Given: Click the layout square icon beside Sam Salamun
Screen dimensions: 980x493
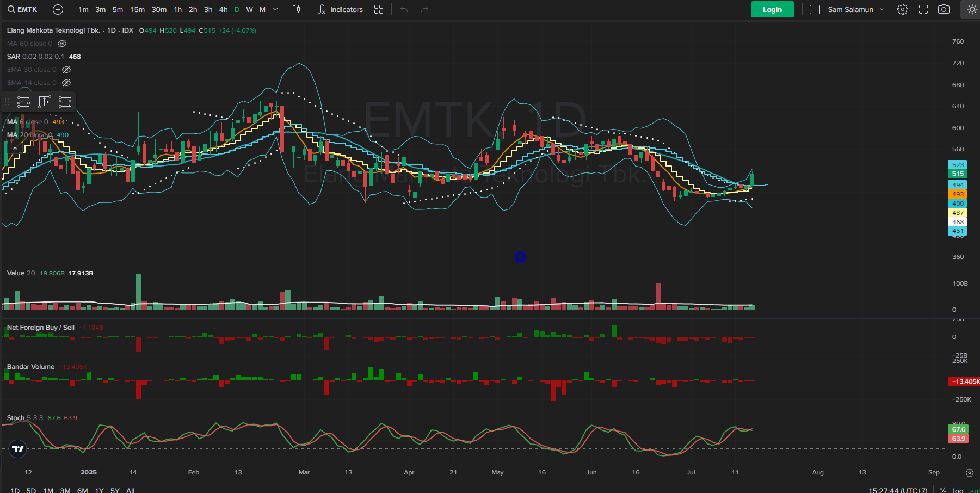Looking at the screenshot, I should pyautogui.click(x=815, y=9).
